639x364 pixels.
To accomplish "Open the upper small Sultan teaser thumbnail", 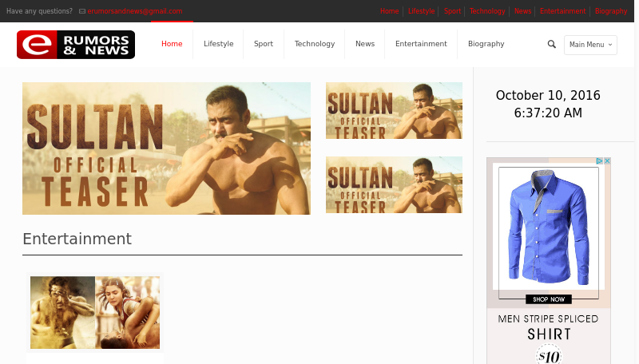I will coord(394,110).
